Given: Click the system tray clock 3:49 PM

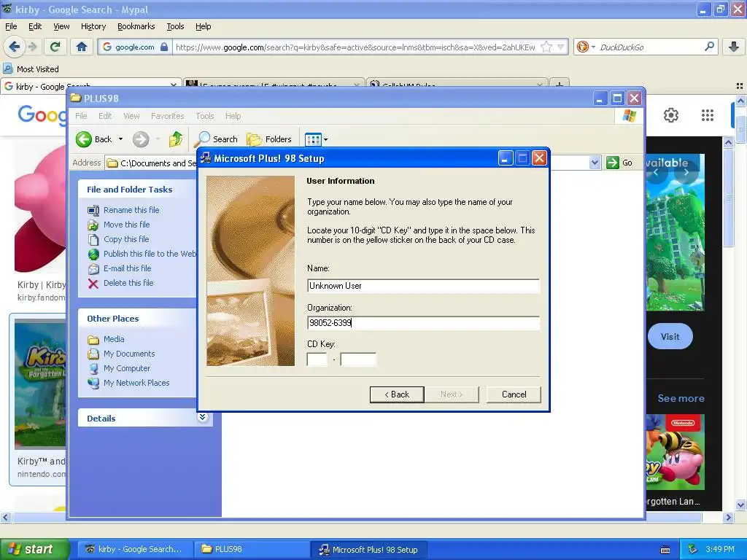Looking at the screenshot, I should click(720, 549).
